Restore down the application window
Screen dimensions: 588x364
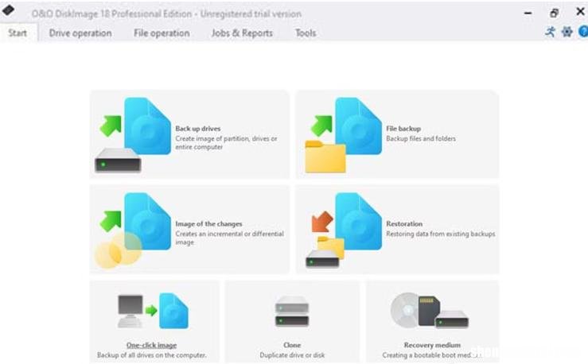(x=554, y=13)
